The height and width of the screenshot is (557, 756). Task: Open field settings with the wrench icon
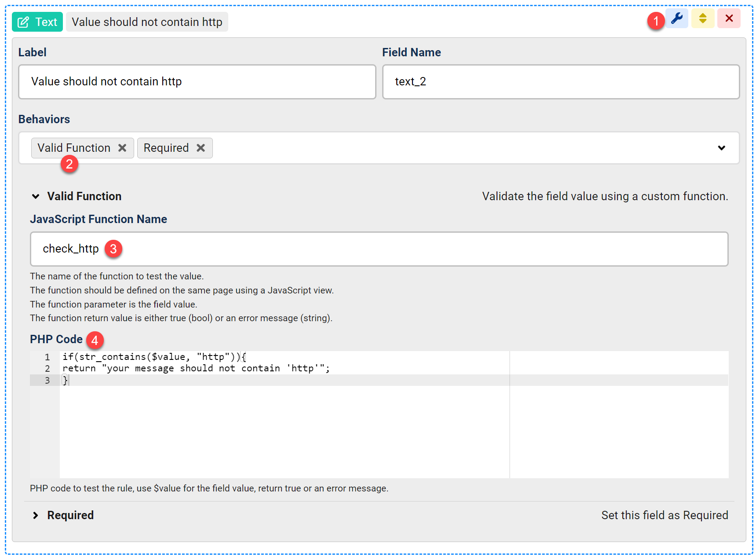pyautogui.click(x=676, y=18)
